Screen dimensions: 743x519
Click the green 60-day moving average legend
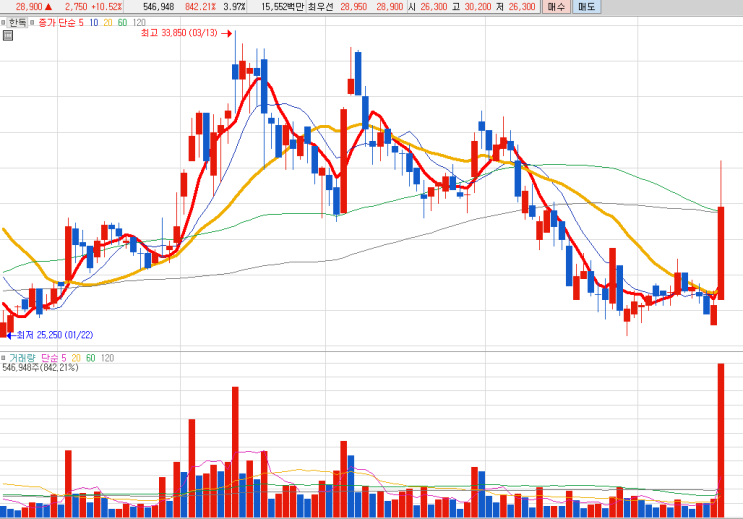coord(122,22)
